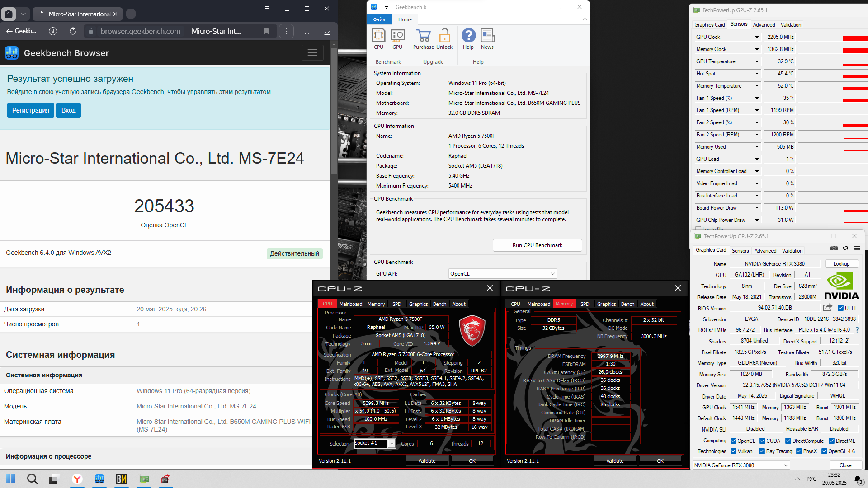Toggle the CUDA checkbox in GPU-Z
The image size is (868, 488).
click(762, 441)
